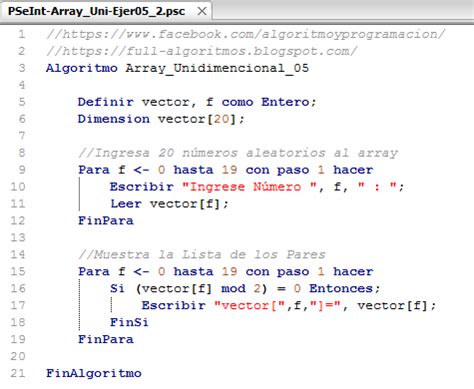This screenshot has height=389, width=474.
Task: Click line number 4 in the gutter
Action: (x=22, y=85)
